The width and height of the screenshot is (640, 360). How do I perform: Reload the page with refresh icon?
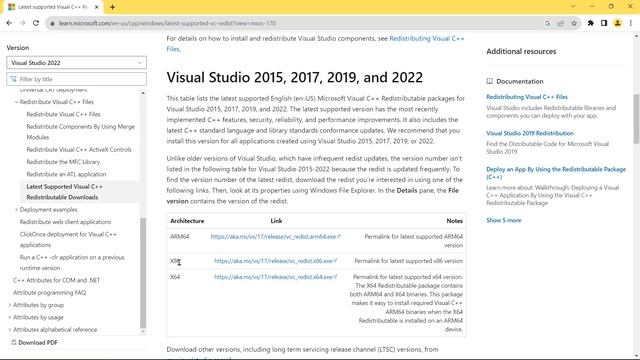(36, 23)
